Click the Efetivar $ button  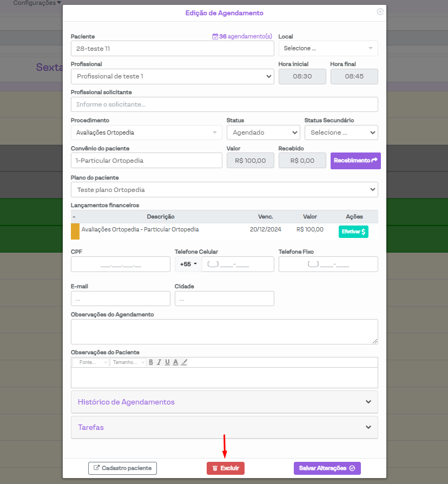tap(353, 231)
